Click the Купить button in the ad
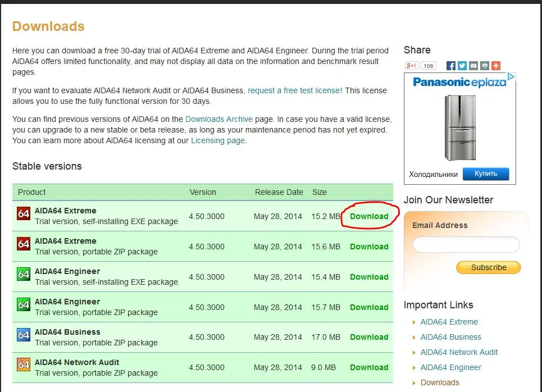Screen dimensions: 542x392 pyautogui.click(x=486, y=174)
